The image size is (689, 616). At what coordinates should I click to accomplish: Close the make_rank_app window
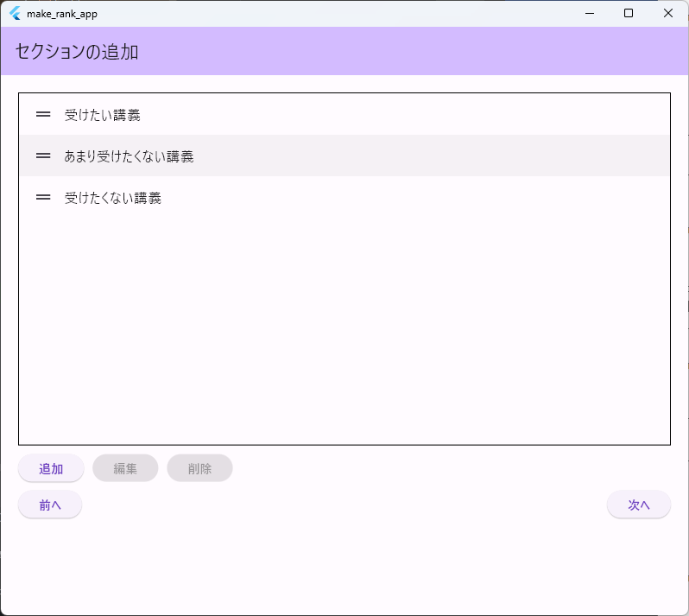pos(667,13)
